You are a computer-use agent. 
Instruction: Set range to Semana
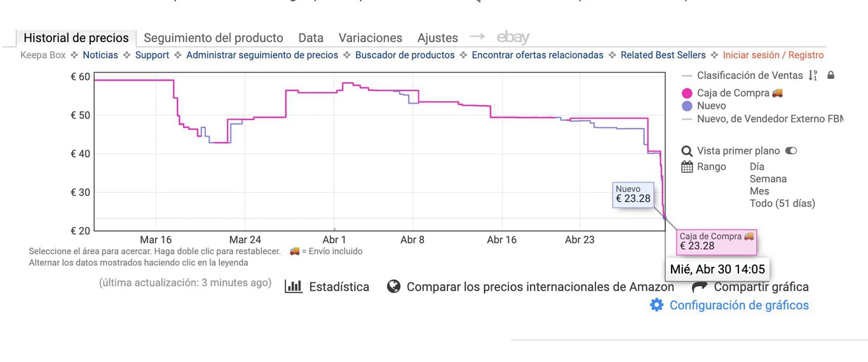point(768,179)
